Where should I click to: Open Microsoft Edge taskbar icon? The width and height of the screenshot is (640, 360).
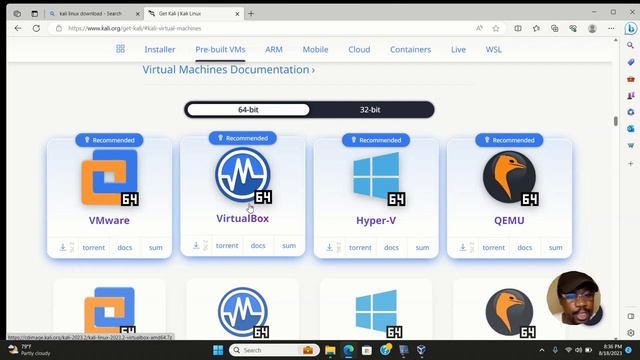coord(349,350)
